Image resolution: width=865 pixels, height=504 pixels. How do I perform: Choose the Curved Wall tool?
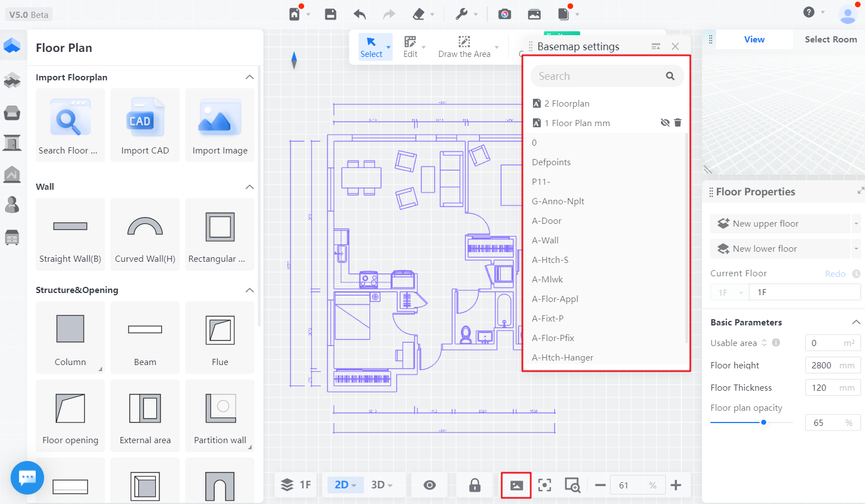(145, 227)
